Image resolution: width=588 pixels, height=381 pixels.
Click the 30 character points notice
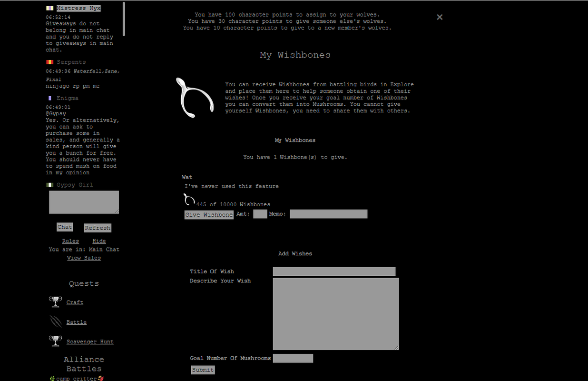[287, 21]
